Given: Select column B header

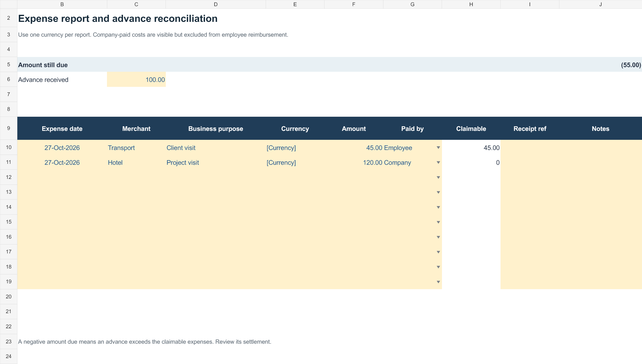Looking at the screenshot, I should [x=62, y=4].
